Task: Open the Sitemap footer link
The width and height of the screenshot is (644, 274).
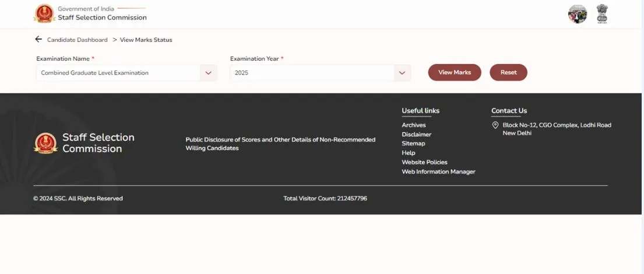Action: (x=413, y=143)
